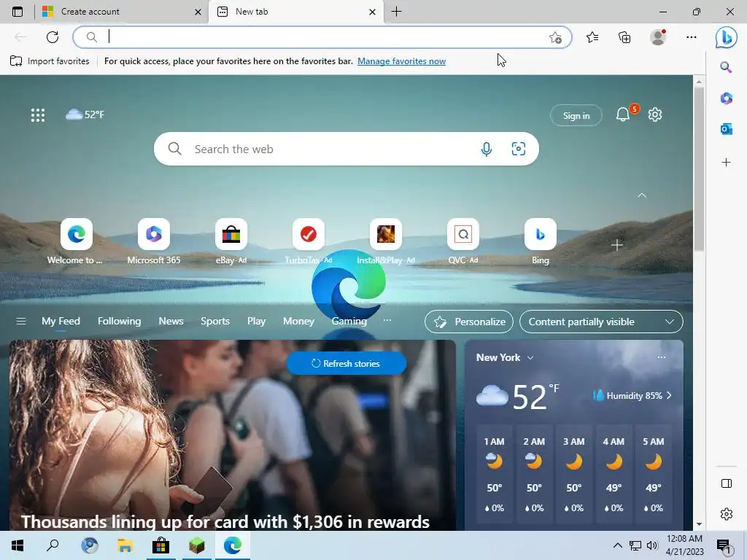Screen dimensions: 747x560
Task: Click Refresh stories button
Action: coord(347,363)
